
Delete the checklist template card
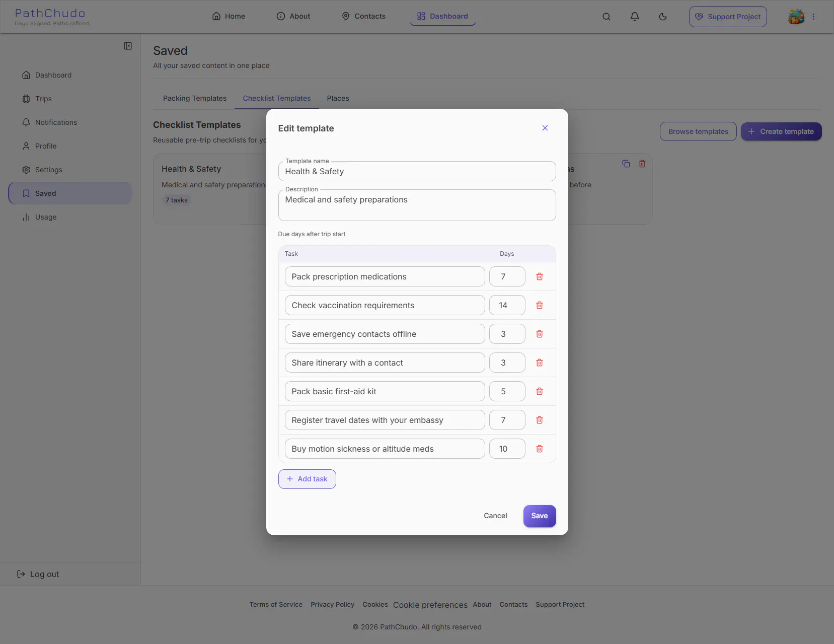click(642, 164)
